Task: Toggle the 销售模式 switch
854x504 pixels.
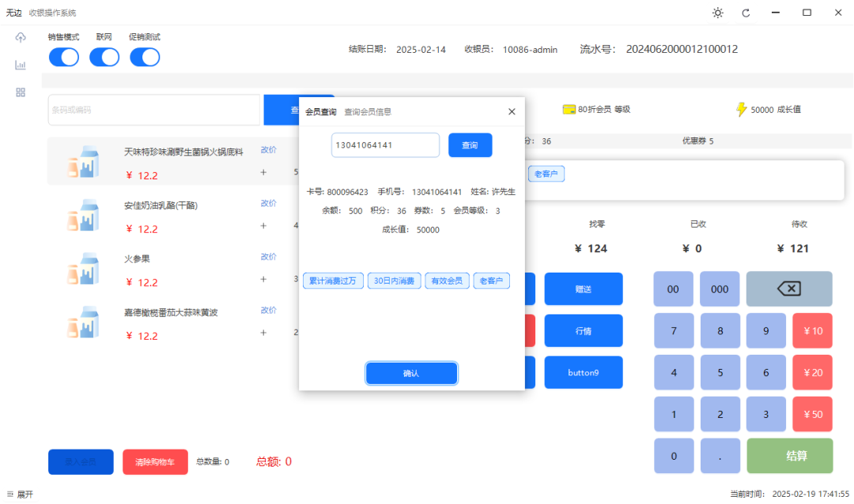Action: coord(64,57)
